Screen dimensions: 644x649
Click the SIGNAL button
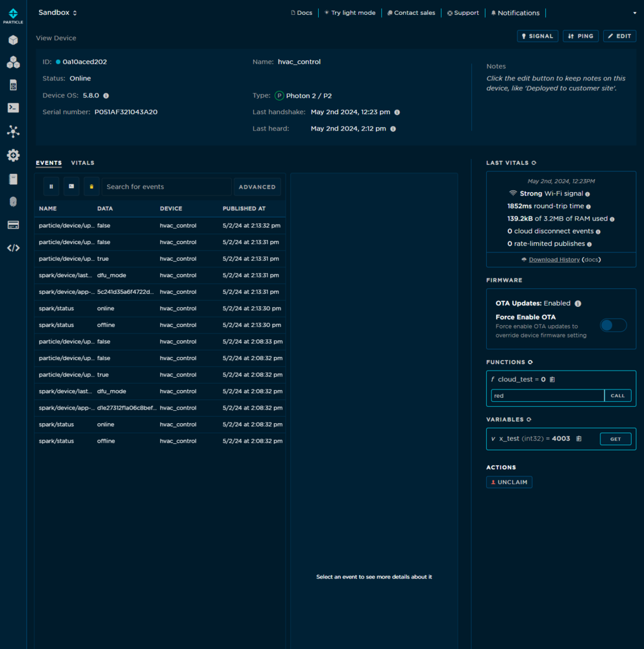point(538,36)
